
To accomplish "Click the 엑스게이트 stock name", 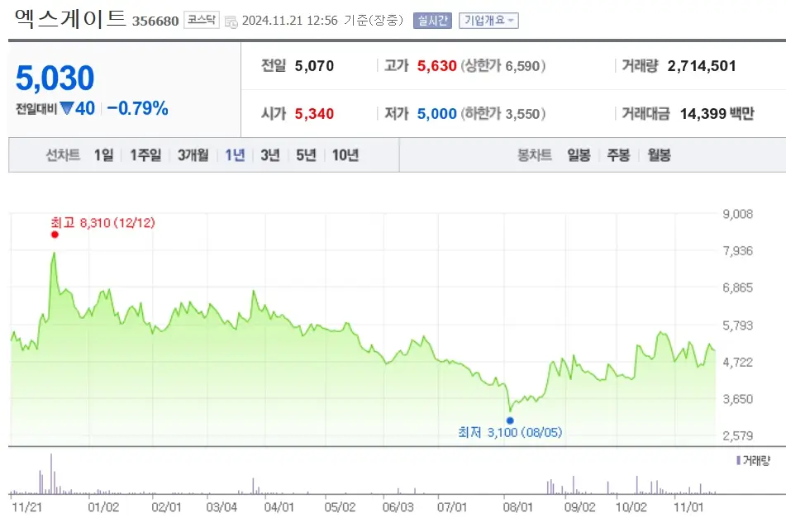I will [x=70, y=18].
